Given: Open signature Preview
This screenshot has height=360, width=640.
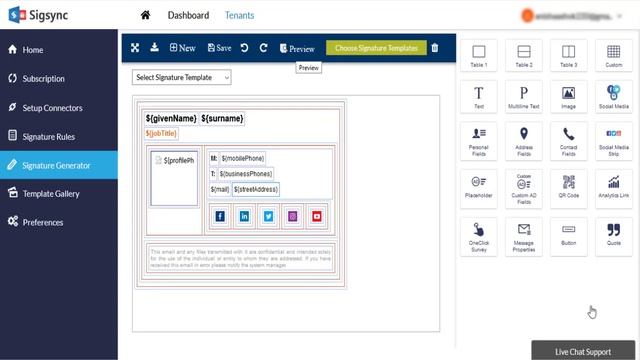Looking at the screenshot, I should tap(297, 49).
